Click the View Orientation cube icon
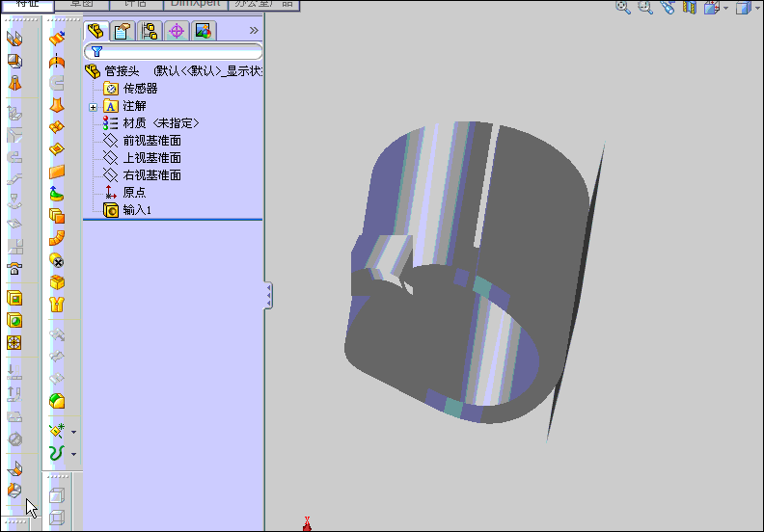This screenshot has width=764, height=532. pos(712,7)
